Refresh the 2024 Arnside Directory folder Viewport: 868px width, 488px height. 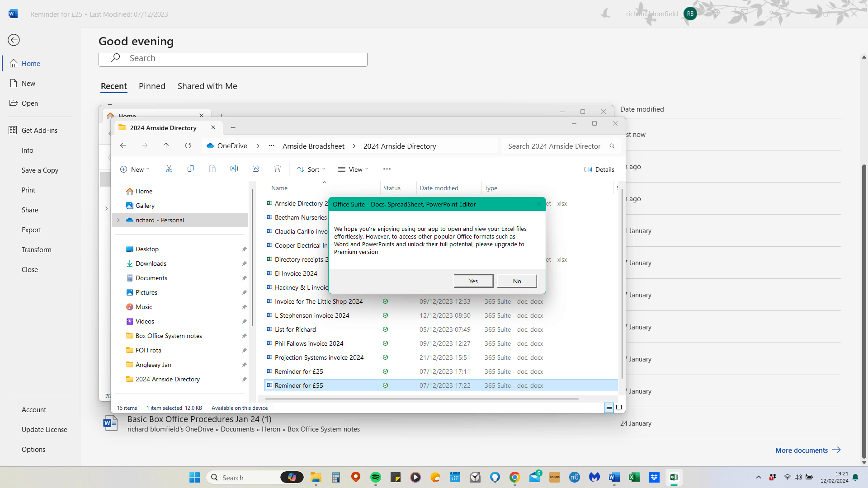188,145
